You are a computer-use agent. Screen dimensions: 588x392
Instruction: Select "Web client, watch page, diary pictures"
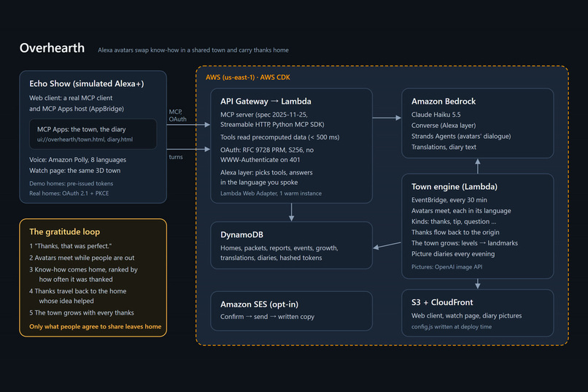(x=466, y=316)
